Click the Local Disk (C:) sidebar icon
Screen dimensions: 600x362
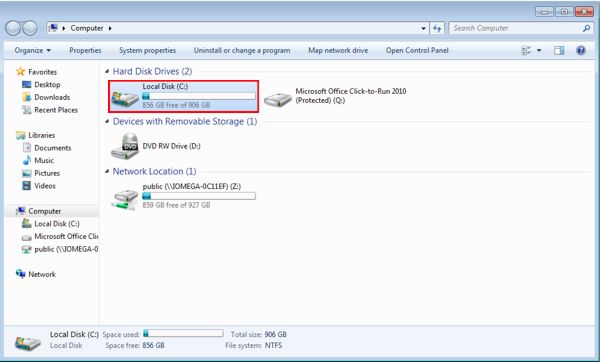pyautogui.click(x=26, y=223)
